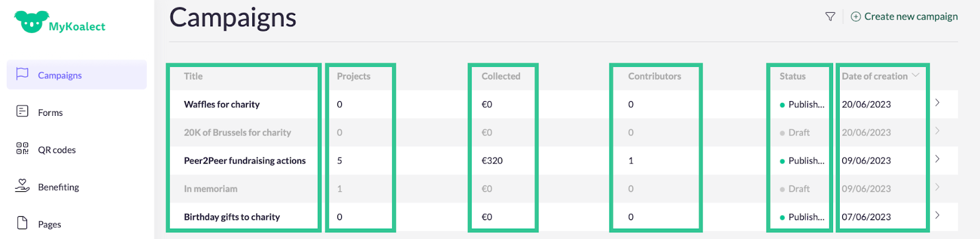This screenshot has width=980, height=239.
Task: Click the plus icon beside Create new campaign
Action: coord(856,17)
